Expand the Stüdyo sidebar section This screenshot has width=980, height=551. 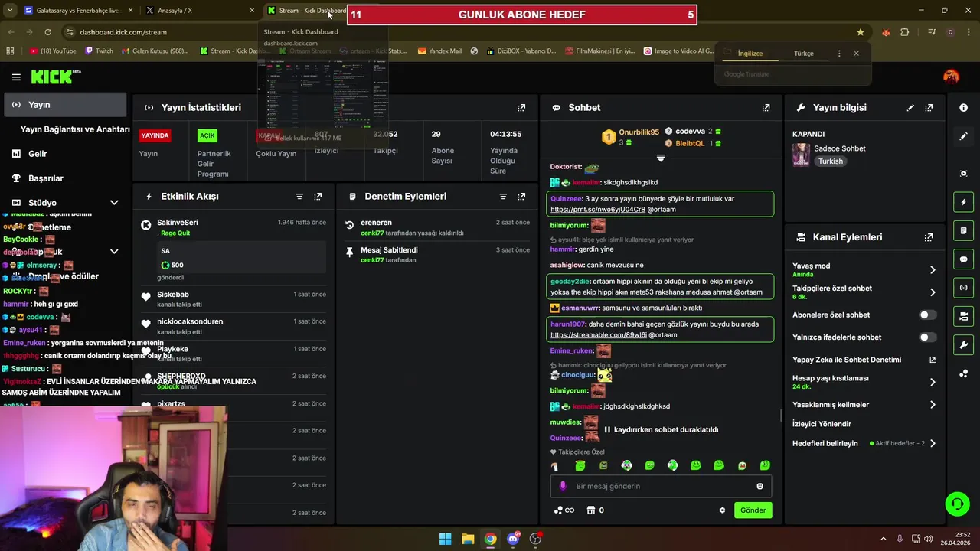click(x=114, y=203)
